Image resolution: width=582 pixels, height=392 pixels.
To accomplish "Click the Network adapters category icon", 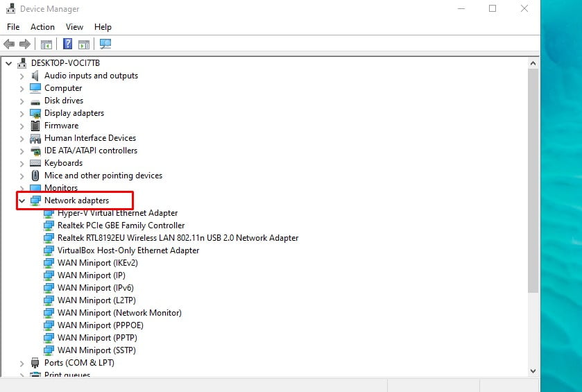I will tap(35, 201).
